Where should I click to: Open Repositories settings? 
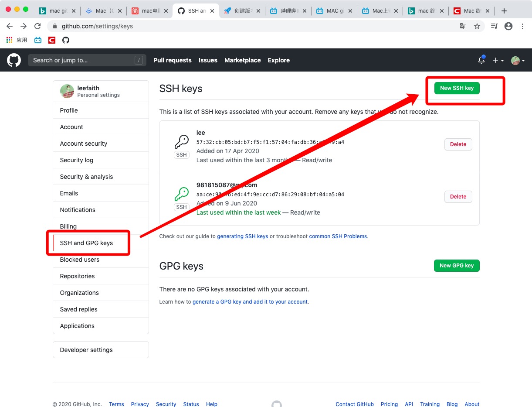tap(101, 276)
